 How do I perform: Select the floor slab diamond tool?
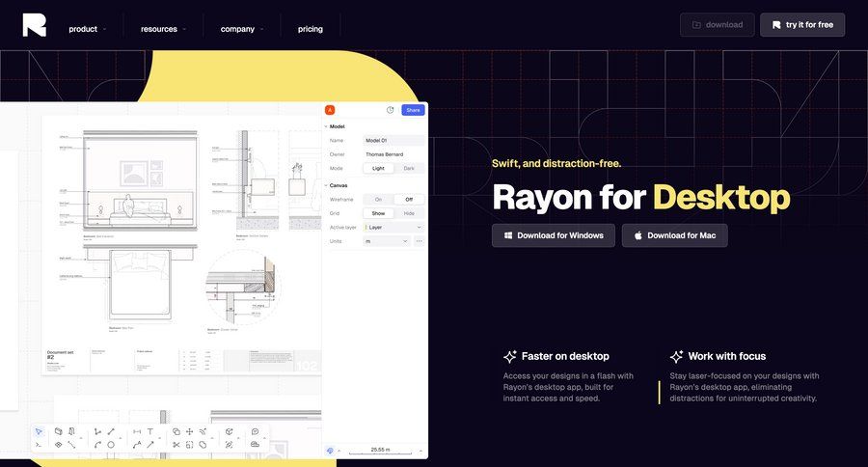click(58, 445)
